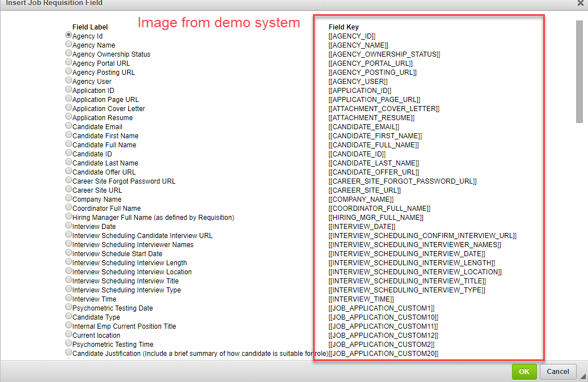Viewport: 588px width, 382px height.
Task: Choose Agency Posting URL radio option
Action: click(x=68, y=71)
